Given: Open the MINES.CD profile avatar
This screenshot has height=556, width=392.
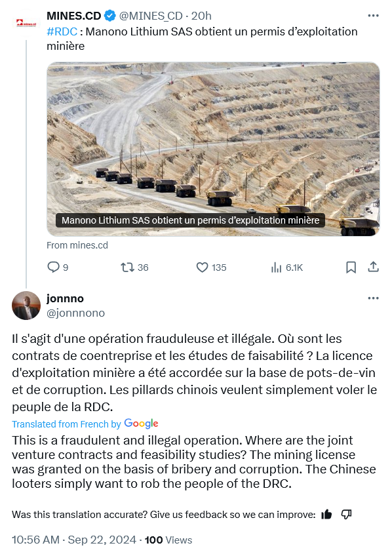Looking at the screenshot, I should (x=26, y=24).
